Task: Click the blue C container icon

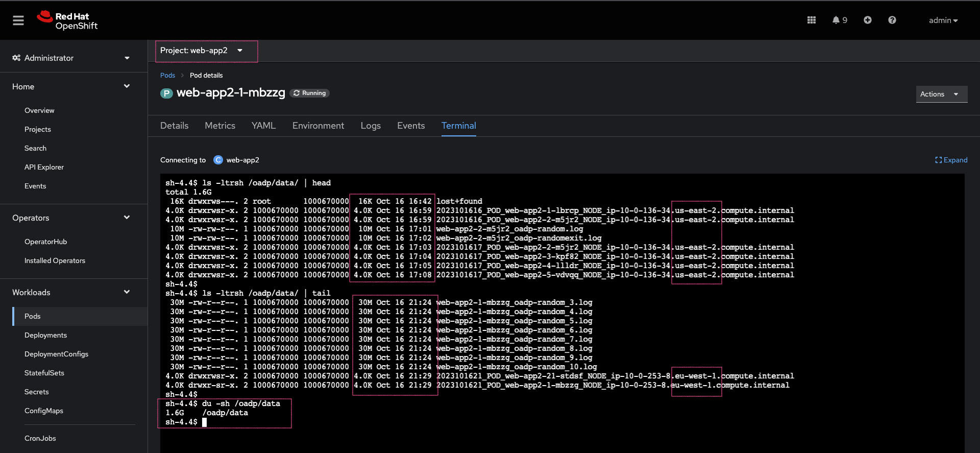Action: [x=218, y=160]
